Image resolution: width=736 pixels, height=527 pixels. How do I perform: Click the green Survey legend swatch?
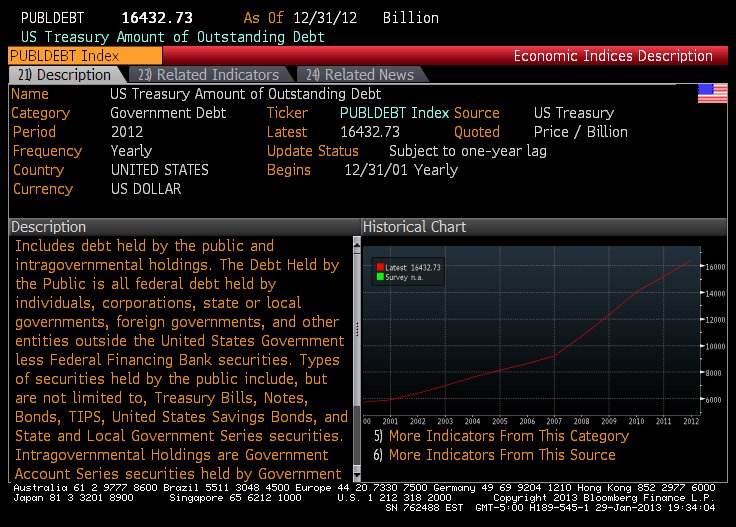pyautogui.click(x=380, y=276)
